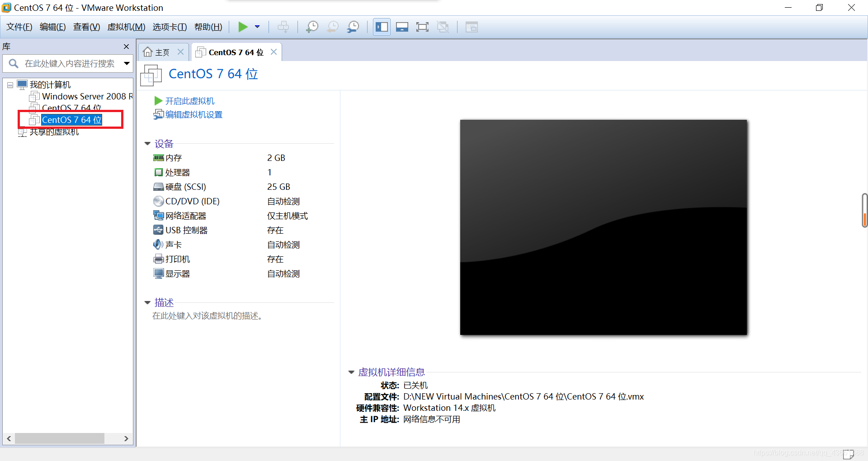Collapse the 描述 section
Viewport: 868px width, 461px height.
[x=147, y=303]
